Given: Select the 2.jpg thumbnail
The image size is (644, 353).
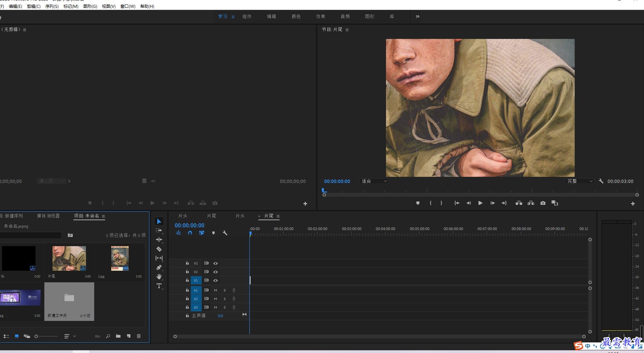Looking at the screenshot, I should (x=120, y=258).
